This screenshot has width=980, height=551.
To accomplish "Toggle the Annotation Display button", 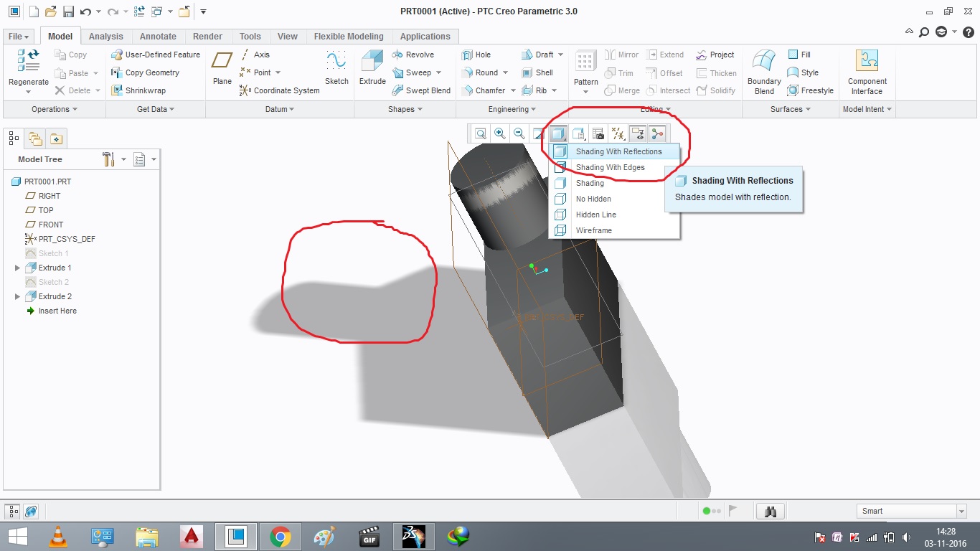I will (638, 133).
